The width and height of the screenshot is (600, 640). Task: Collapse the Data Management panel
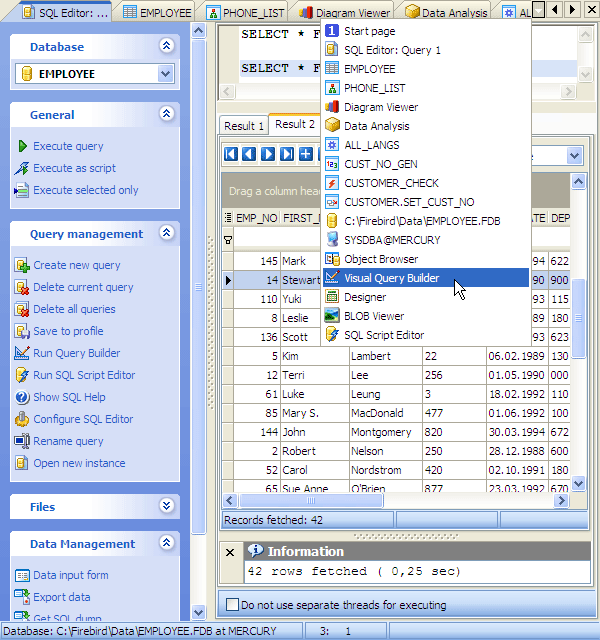[x=167, y=542]
